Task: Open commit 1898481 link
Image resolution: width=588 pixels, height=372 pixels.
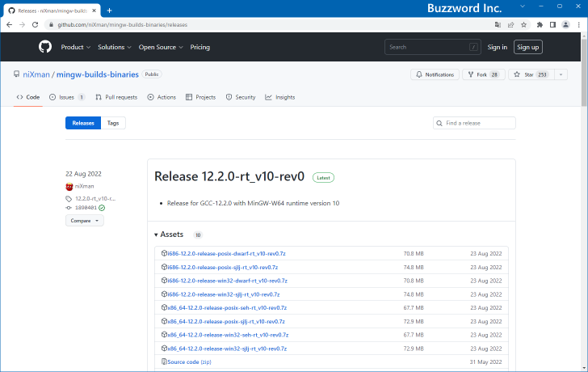Action: (x=86, y=208)
